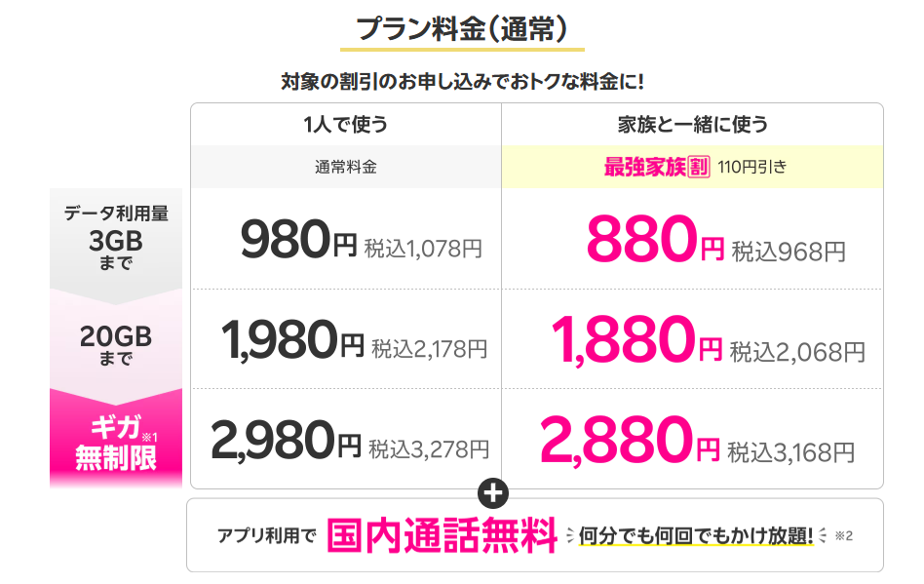Screen dimensions: 924x584
Task: Click the 何分でも何回でもかけ放題! text
Action: [x=696, y=535]
